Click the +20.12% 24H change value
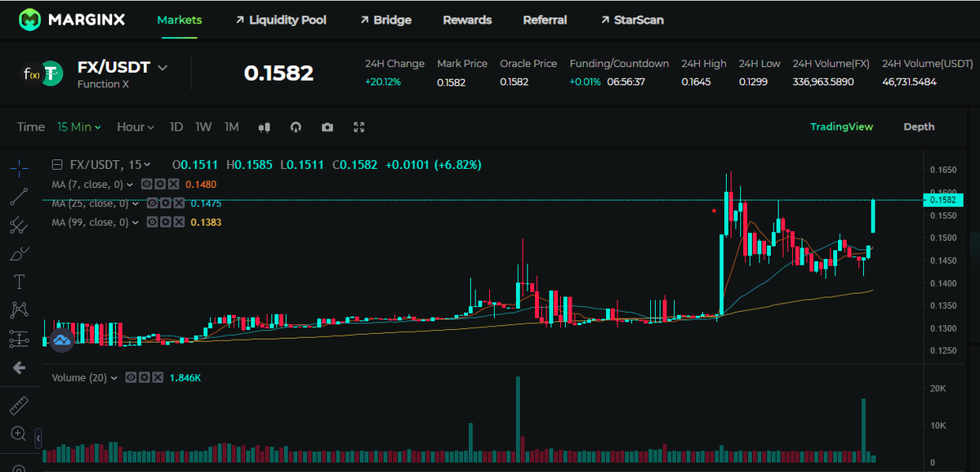 coord(383,82)
